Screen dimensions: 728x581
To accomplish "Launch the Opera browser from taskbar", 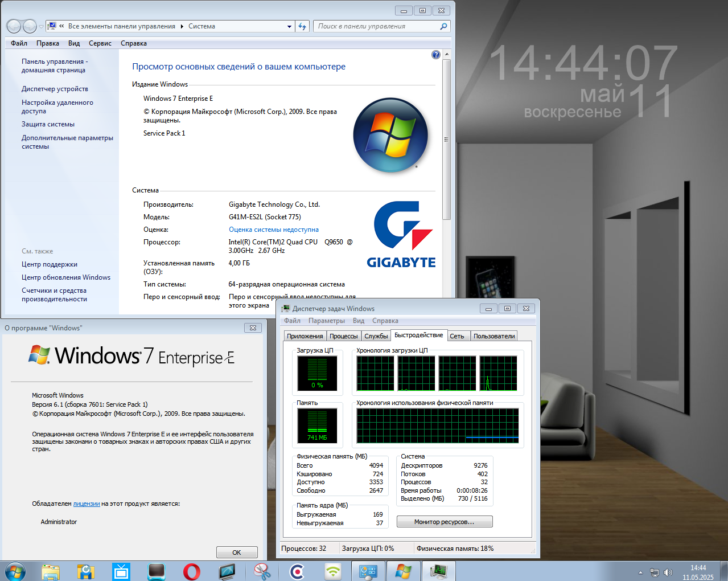I will pos(192,571).
